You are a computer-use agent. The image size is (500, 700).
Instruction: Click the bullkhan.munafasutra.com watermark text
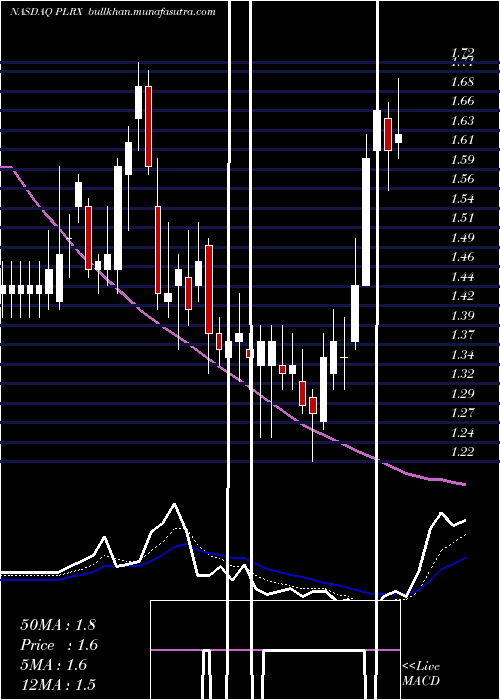(x=152, y=12)
